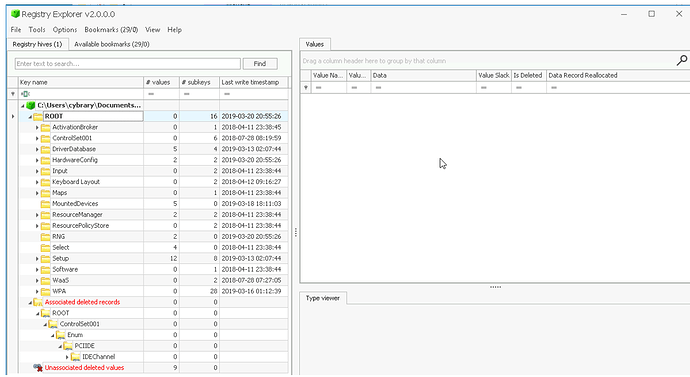Viewport: 690px width, 377px height.
Task: Collapse the top ROOT key
Action: [x=30, y=117]
